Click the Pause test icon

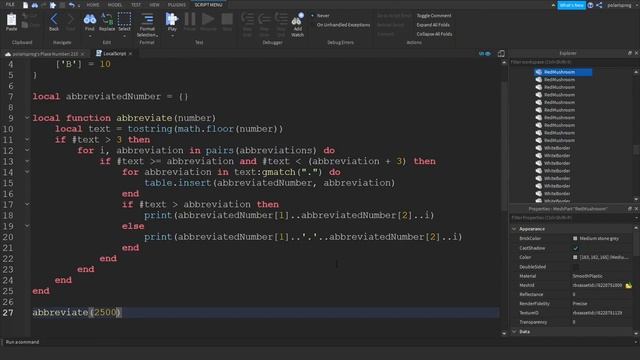pos(190,19)
